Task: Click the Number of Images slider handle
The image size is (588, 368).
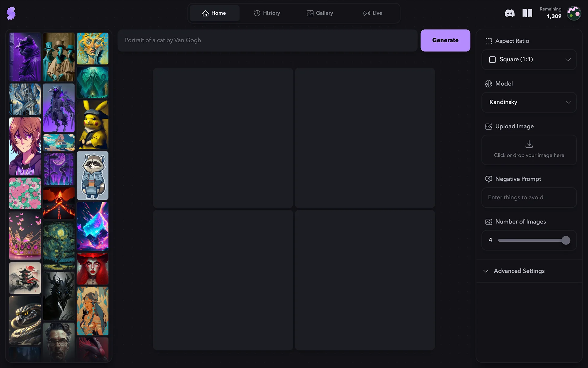Action: pyautogui.click(x=566, y=240)
